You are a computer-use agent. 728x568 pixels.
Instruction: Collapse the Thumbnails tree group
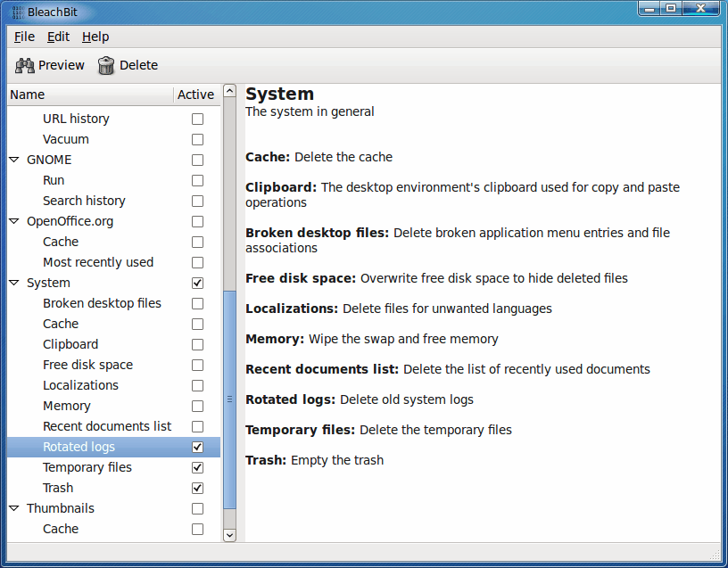click(14, 508)
